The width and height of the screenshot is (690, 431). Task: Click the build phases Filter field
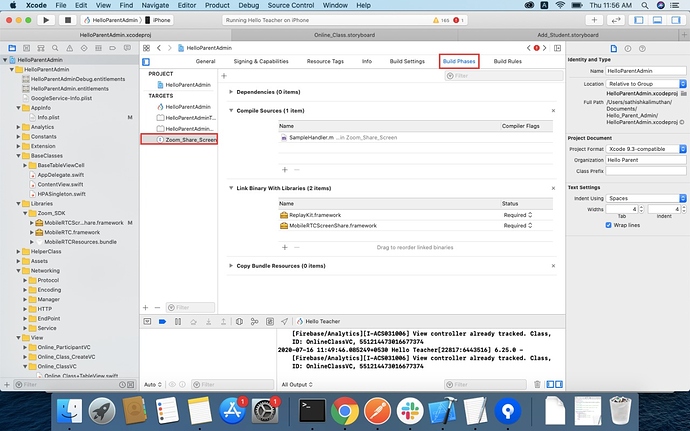click(504, 76)
